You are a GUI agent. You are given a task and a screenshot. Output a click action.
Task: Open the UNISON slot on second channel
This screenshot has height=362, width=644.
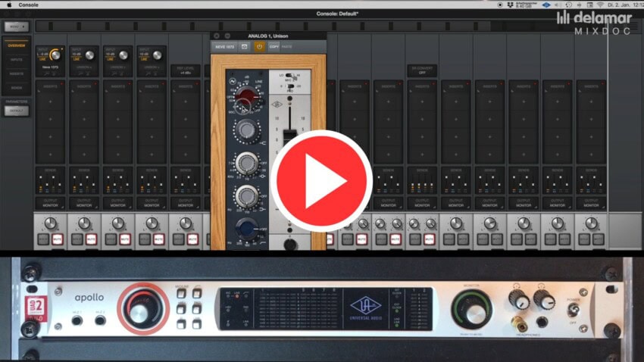pos(84,67)
